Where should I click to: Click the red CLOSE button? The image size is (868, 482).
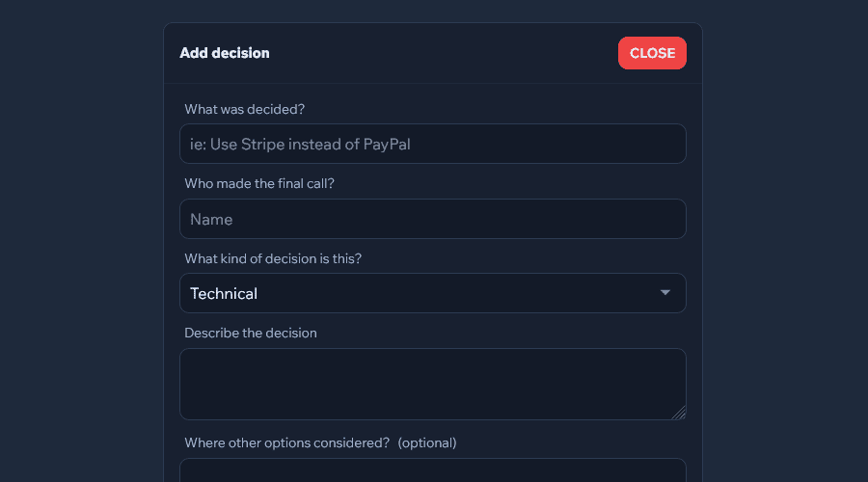pyautogui.click(x=652, y=53)
